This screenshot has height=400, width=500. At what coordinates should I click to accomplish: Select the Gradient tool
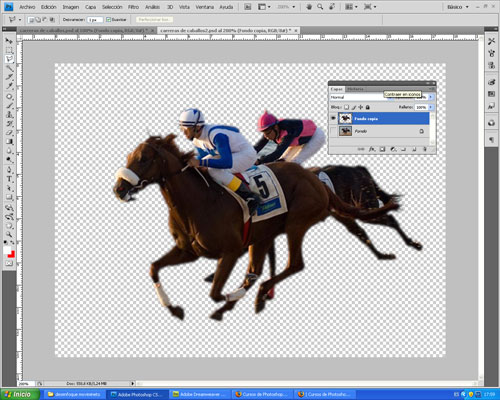(9, 141)
